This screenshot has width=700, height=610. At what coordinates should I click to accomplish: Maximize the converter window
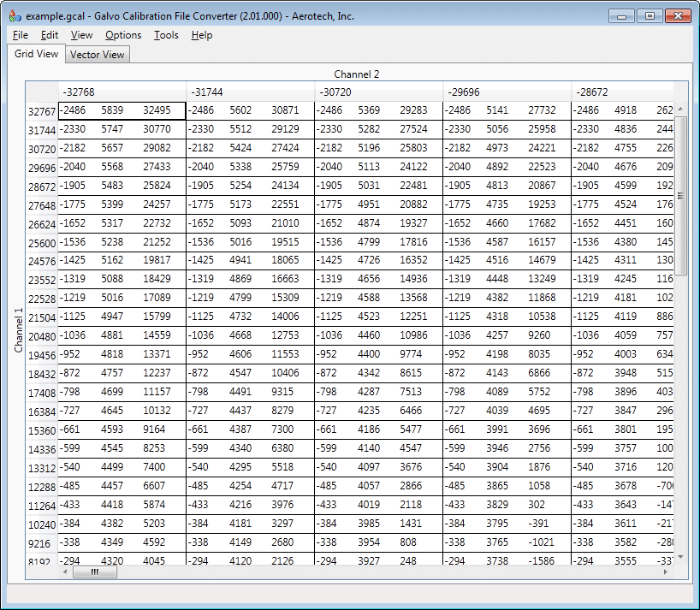[650, 15]
